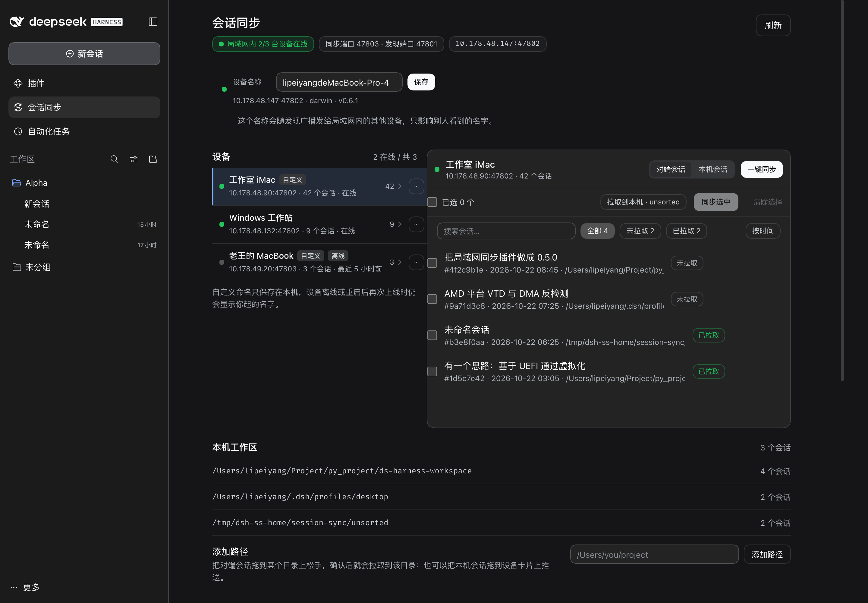Start a new session with 新会话 button
The height and width of the screenshot is (603, 868).
(x=84, y=54)
